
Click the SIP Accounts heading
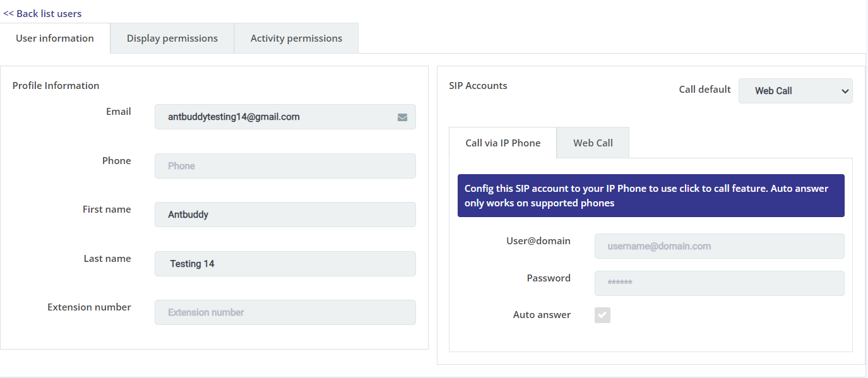478,86
